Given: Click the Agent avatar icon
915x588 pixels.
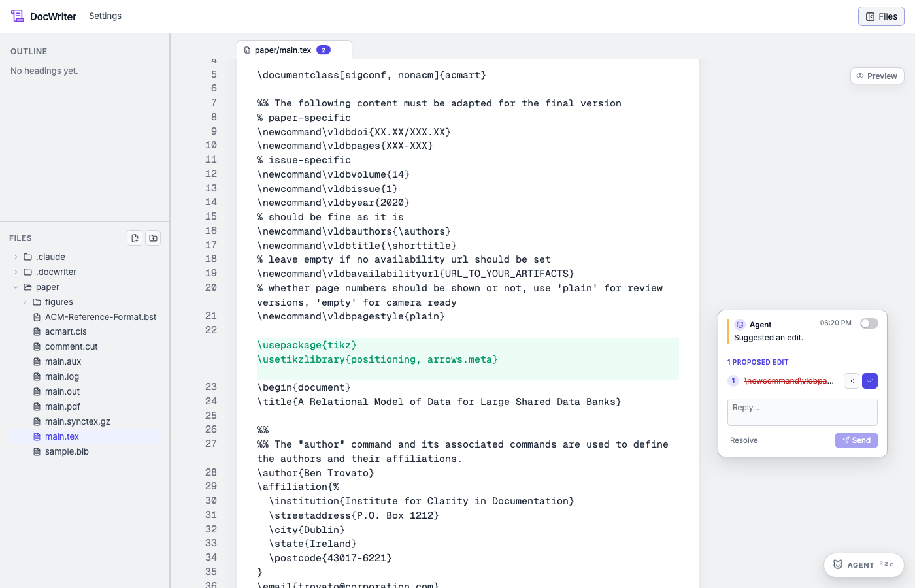Looking at the screenshot, I should pyautogui.click(x=740, y=325).
